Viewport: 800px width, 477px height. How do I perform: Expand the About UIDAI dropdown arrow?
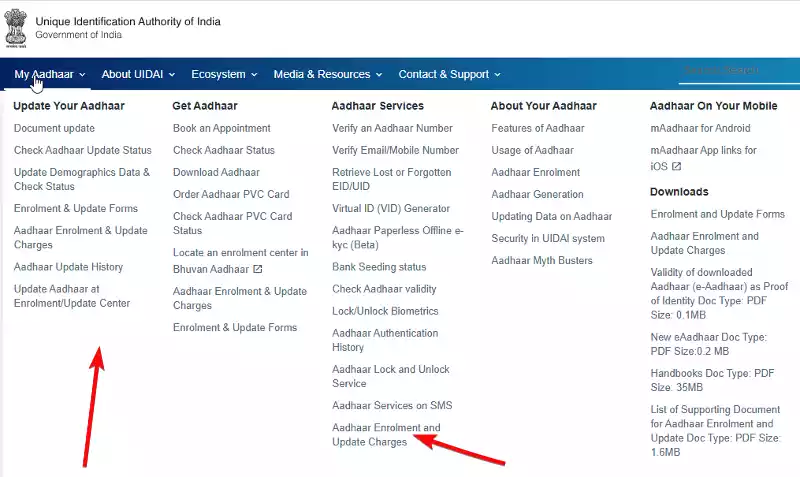coord(172,74)
